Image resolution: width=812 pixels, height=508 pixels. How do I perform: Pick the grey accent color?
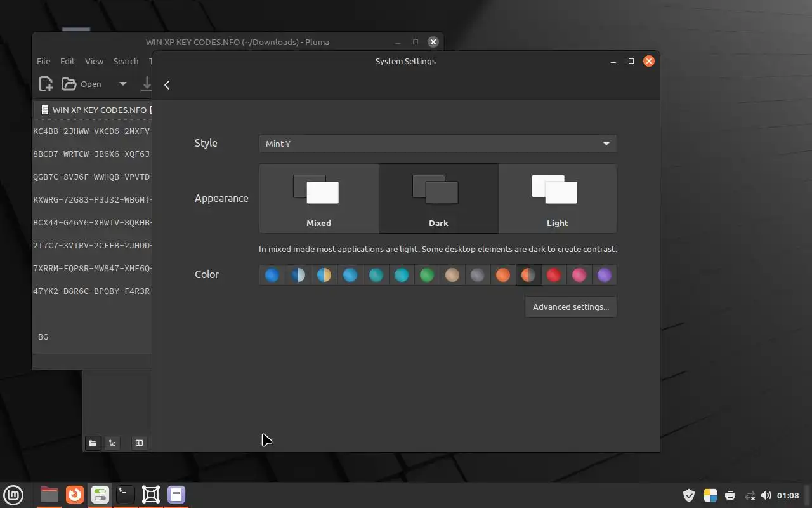tap(478, 275)
